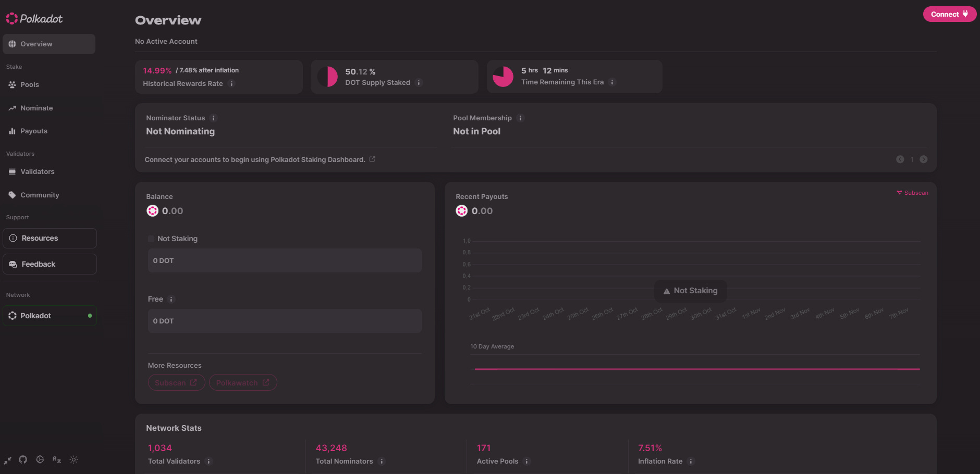Viewport: 980px width, 474px height.
Task: Click the 43,248 Total Nominators value
Action: pyautogui.click(x=332, y=448)
